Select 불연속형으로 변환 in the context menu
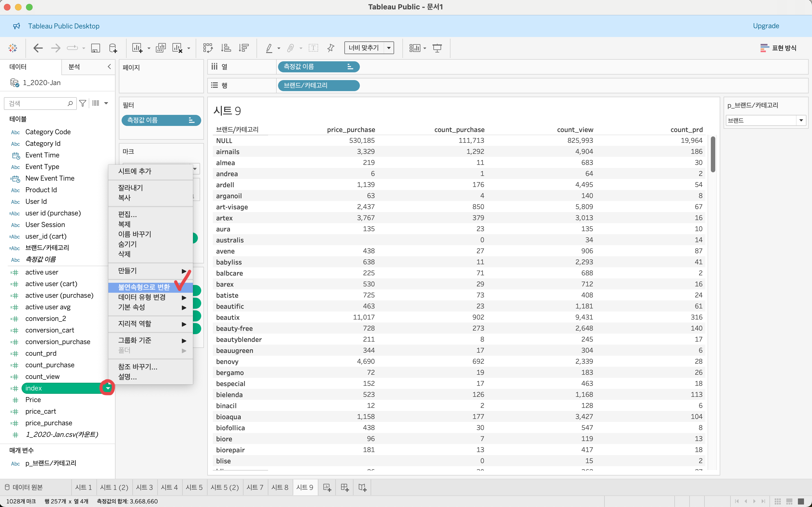 [x=144, y=287]
